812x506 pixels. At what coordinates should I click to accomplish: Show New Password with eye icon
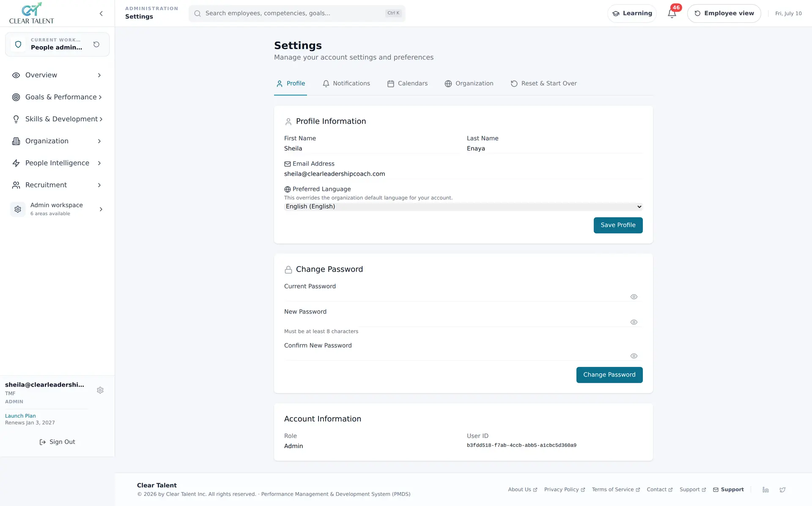634,322
